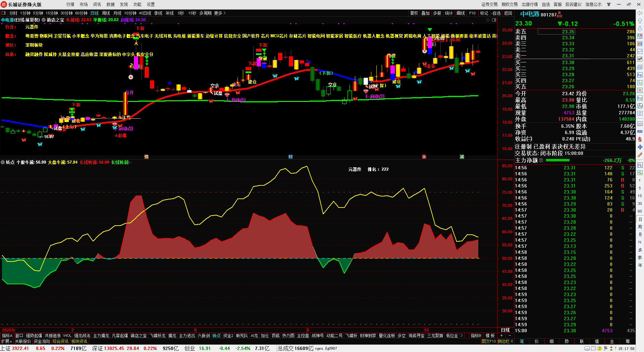Click the panel layout icon beside the diamond
Viewport: 644px width, 352px height.
coord(494,20)
